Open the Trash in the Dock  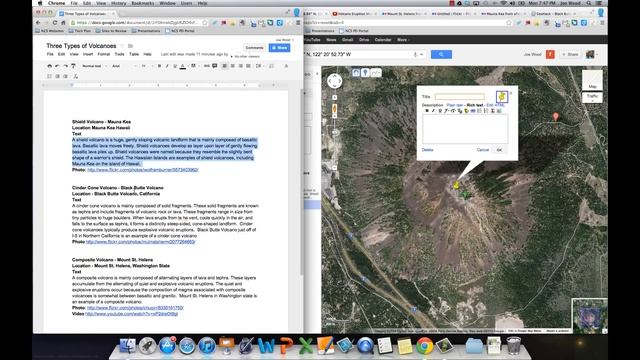click(x=513, y=346)
